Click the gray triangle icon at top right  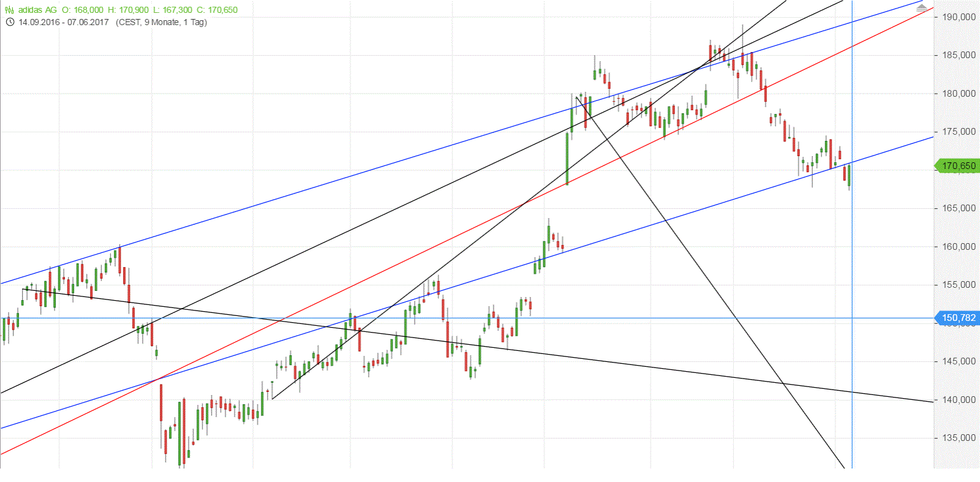[x=922, y=8]
